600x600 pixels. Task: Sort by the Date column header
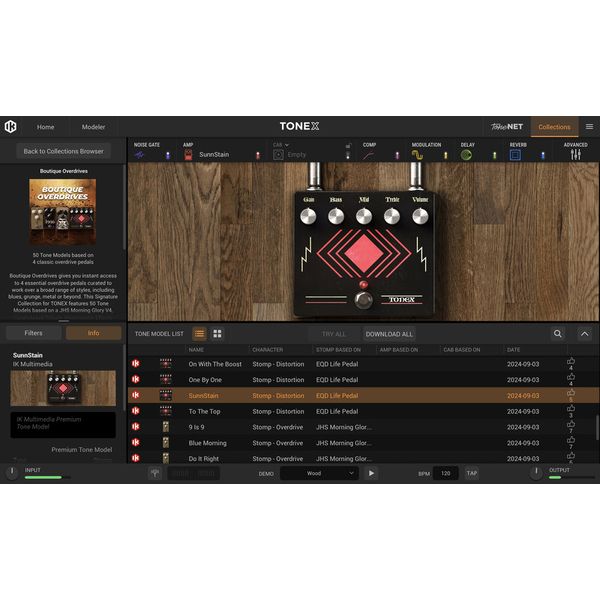tap(514, 350)
